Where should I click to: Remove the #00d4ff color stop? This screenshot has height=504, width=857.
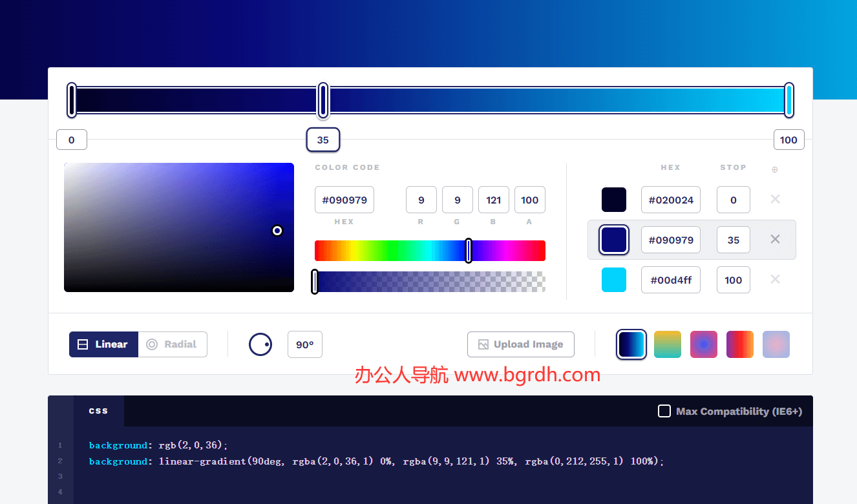(x=775, y=279)
